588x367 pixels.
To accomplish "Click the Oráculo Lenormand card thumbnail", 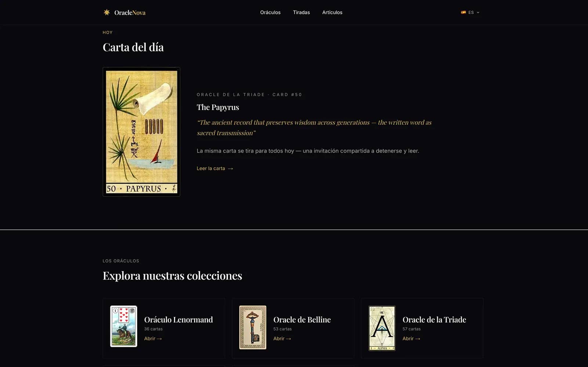I will tap(124, 326).
